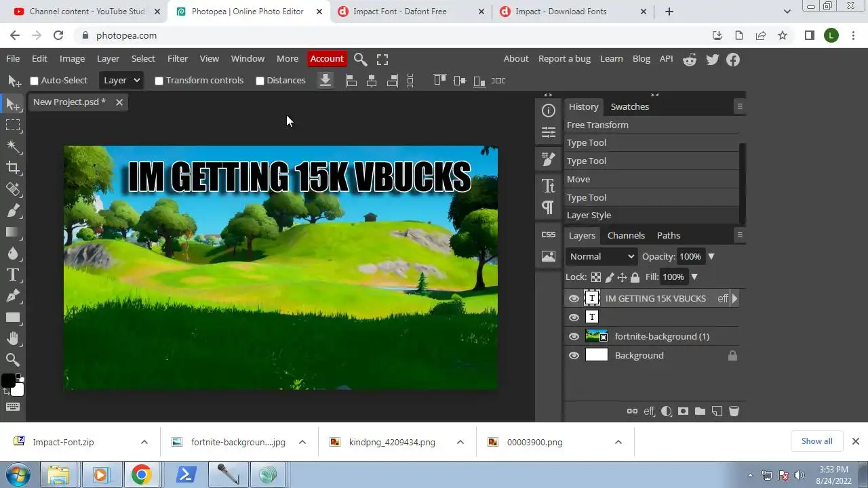Open the Character panel icon
Screen dimensions: 868x488
click(x=549, y=186)
